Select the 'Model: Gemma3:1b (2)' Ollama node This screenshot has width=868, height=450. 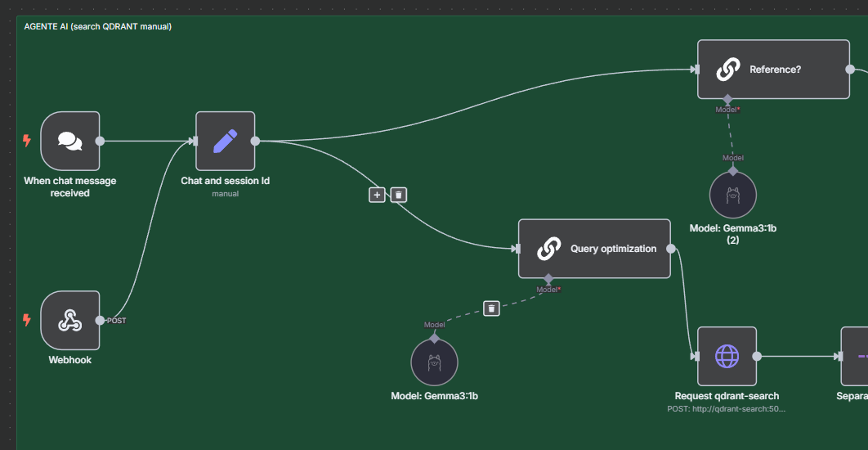point(733,195)
